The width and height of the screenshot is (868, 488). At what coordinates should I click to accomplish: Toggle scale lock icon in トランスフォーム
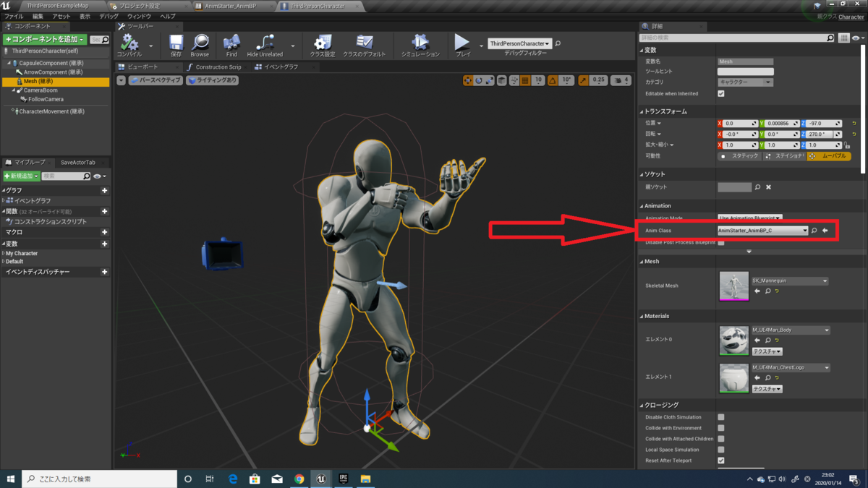(847, 145)
